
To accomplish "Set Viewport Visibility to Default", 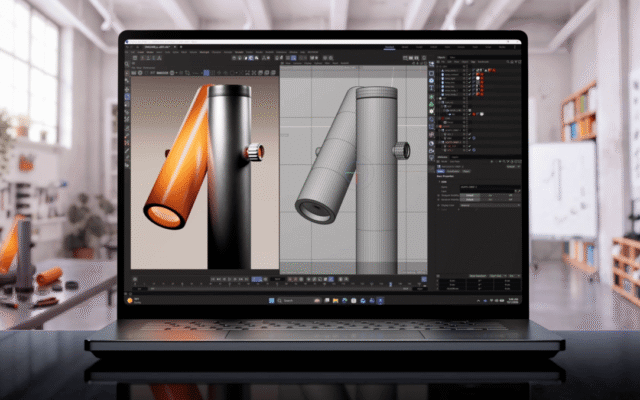I will [x=470, y=196].
